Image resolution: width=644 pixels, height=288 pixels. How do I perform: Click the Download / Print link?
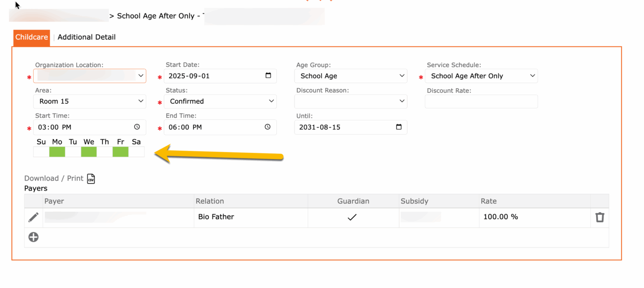pos(54,178)
